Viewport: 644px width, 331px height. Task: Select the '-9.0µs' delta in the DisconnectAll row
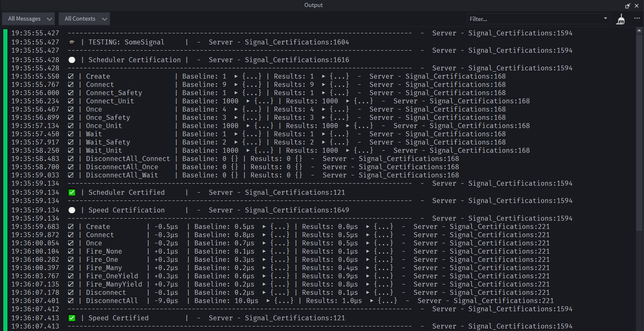tap(166, 301)
